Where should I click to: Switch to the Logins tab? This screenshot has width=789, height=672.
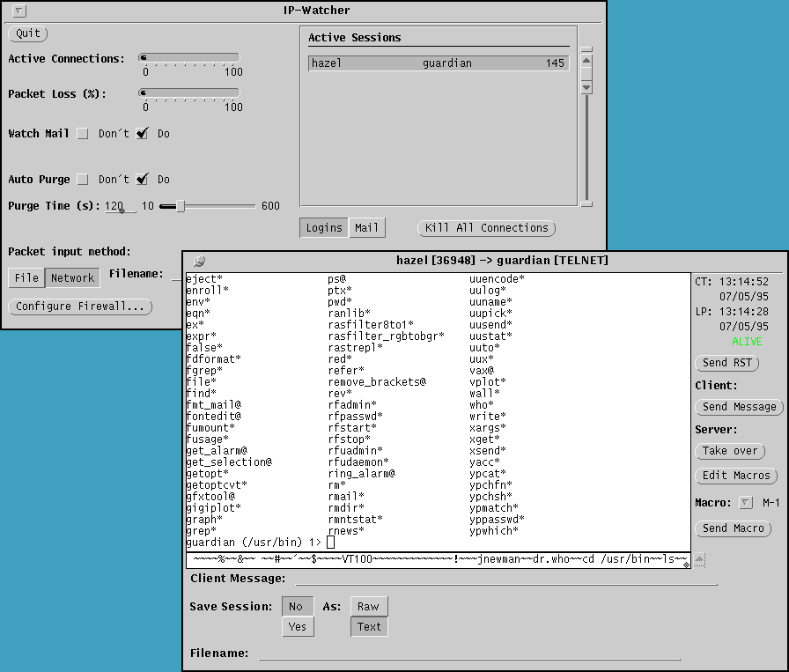coord(324,228)
